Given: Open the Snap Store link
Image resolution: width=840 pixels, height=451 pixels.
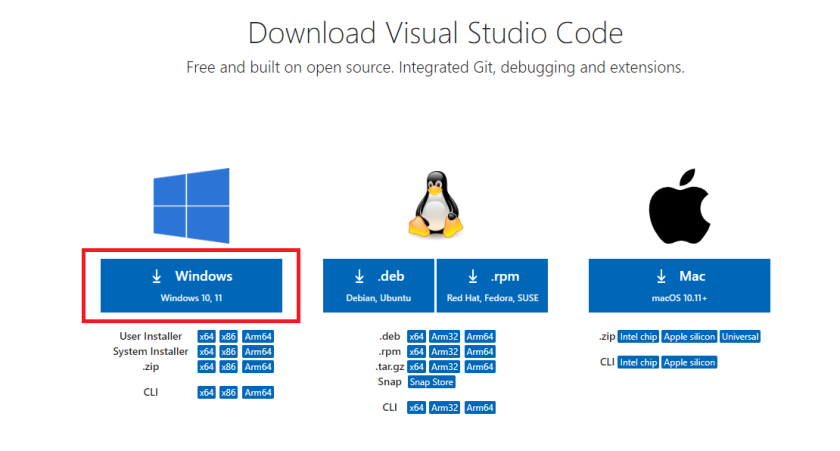Looking at the screenshot, I should coord(431,382).
